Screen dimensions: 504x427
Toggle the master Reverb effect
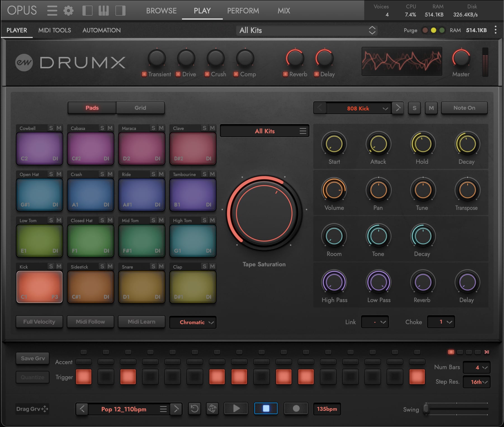click(x=285, y=74)
